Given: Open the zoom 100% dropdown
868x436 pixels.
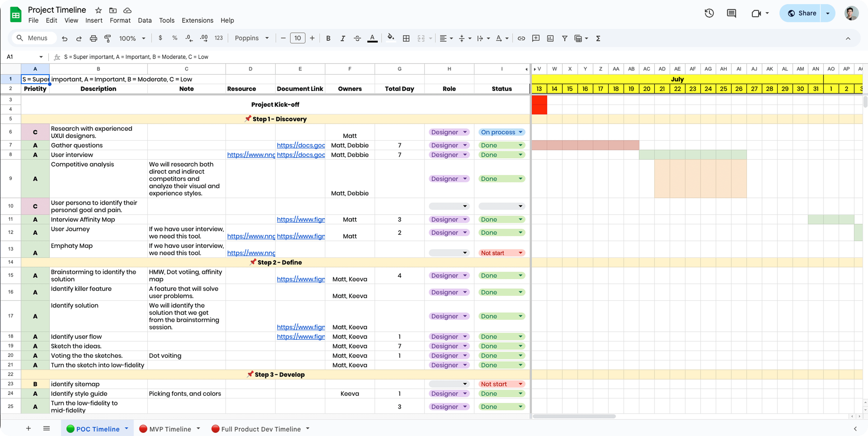Looking at the screenshot, I should point(132,38).
